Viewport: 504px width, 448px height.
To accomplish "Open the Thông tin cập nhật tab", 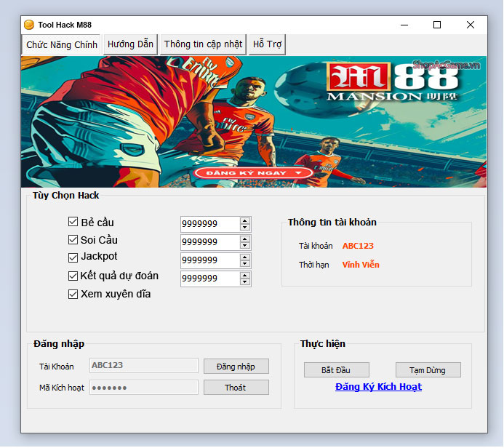I will pyautogui.click(x=203, y=44).
